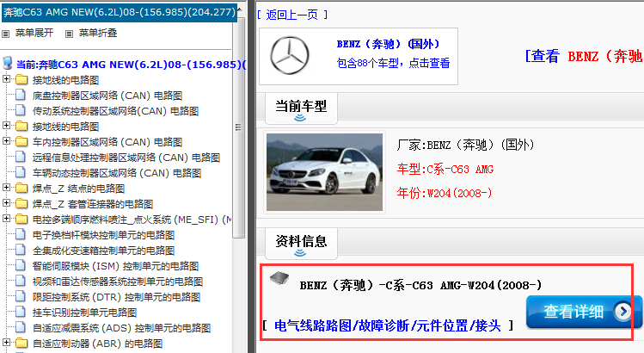Image resolution: width=644 pixels, height=353 pixels.
Task: Click the 菜单展开 list icon
Action: (5, 34)
